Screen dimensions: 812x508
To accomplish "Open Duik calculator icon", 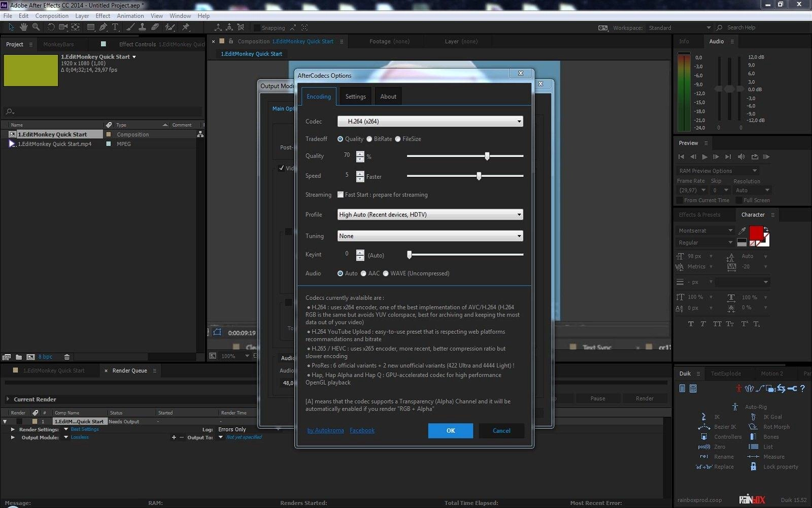I will click(x=693, y=389).
